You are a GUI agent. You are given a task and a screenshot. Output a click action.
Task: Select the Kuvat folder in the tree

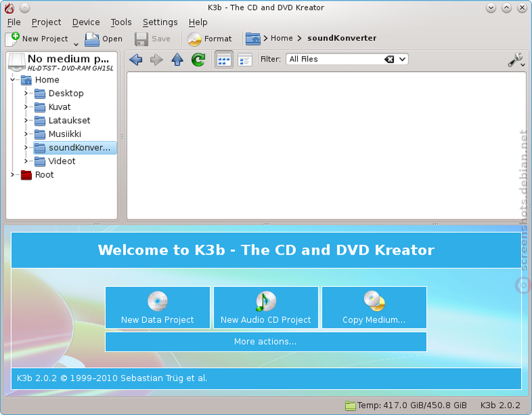pyautogui.click(x=53, y=107)
